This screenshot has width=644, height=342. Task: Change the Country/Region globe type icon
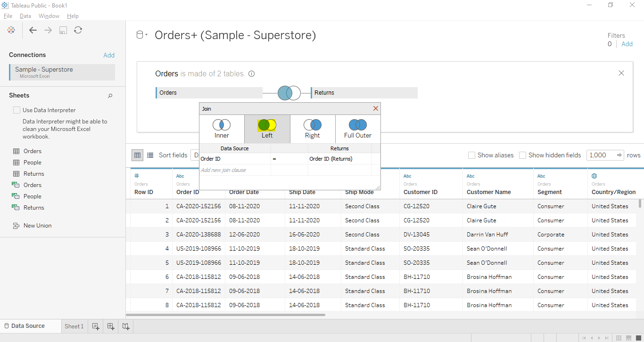click(594, 176)
